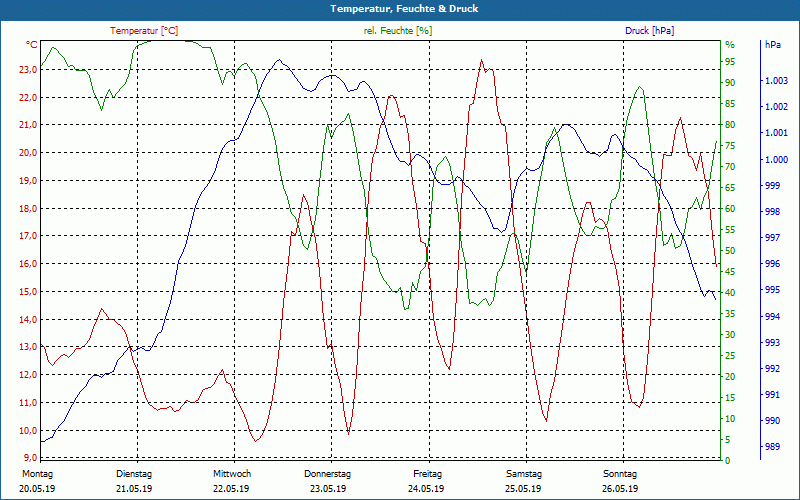Click the '999' pressure axis value
This screenshot has width=800, height=500.
[773, 185]
